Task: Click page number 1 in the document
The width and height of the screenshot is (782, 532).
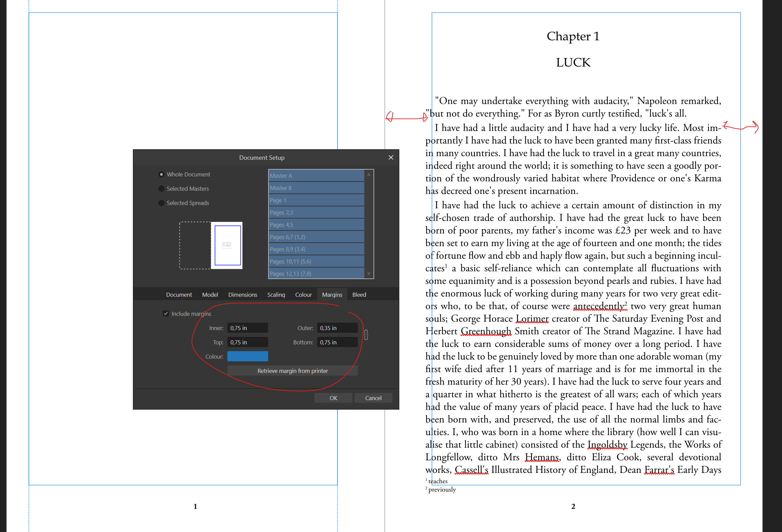Action: [x=195, y=507]
